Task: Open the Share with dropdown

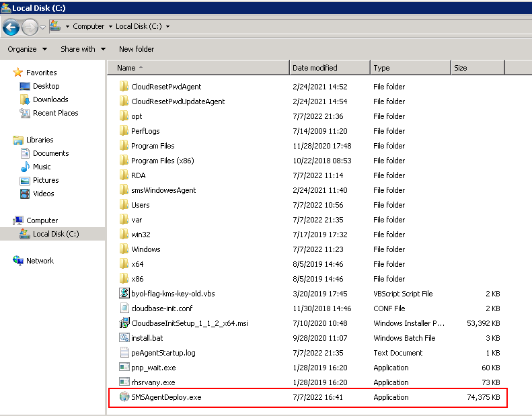Action: (x=83, y=49)
